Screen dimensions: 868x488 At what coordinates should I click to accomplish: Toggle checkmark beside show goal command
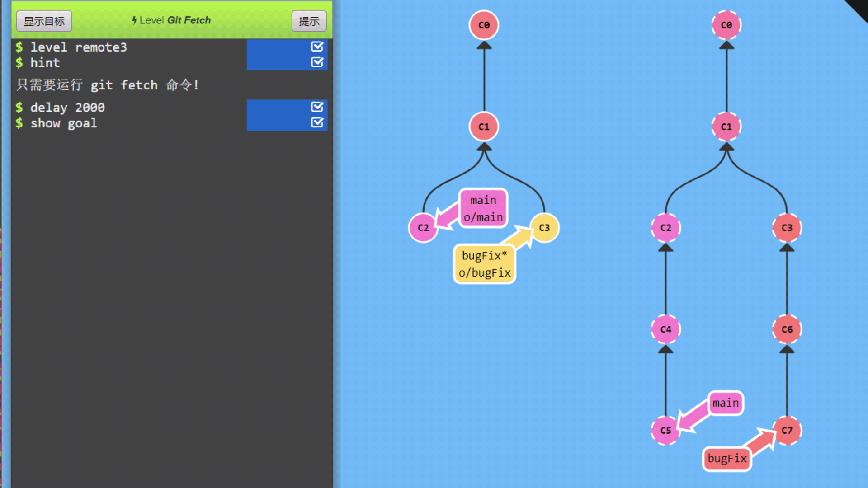click(x=317, y=122)
